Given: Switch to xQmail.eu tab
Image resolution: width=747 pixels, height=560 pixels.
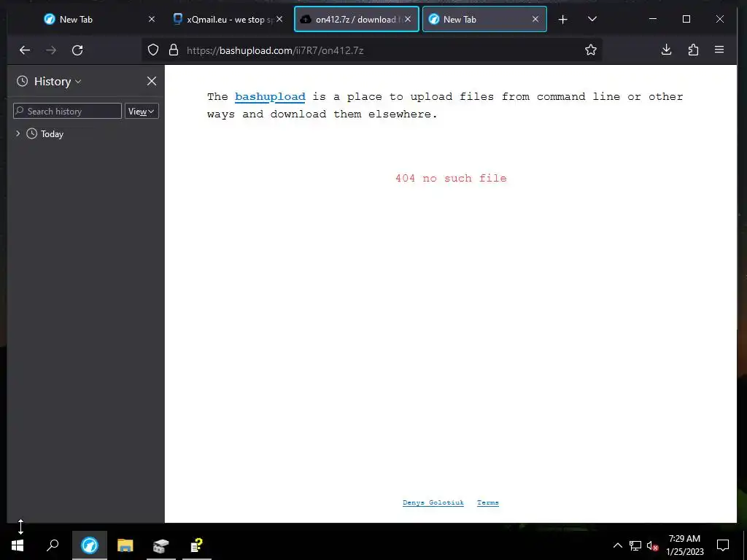Looking at the screenshot, I should 228,19.
